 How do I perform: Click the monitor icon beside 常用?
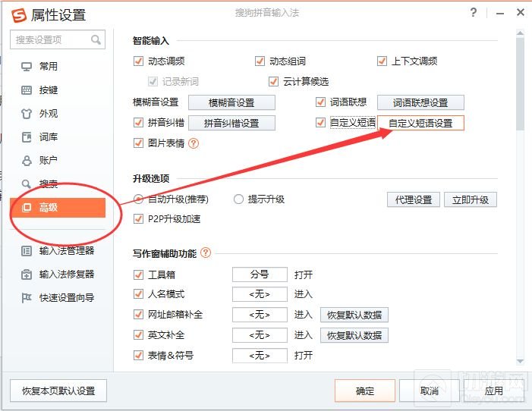tap(27, 67)
